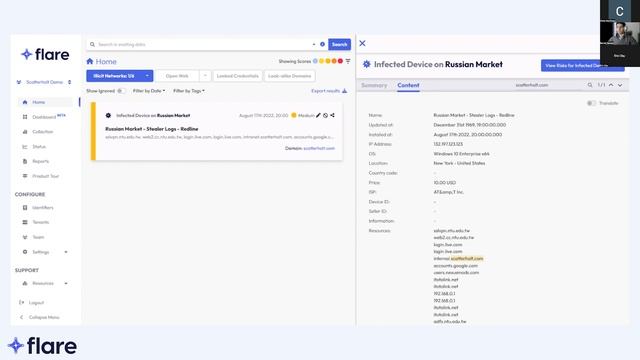Open Tenants under Configure
Viewport: 640px width, 360px height.
click(40, 222)
